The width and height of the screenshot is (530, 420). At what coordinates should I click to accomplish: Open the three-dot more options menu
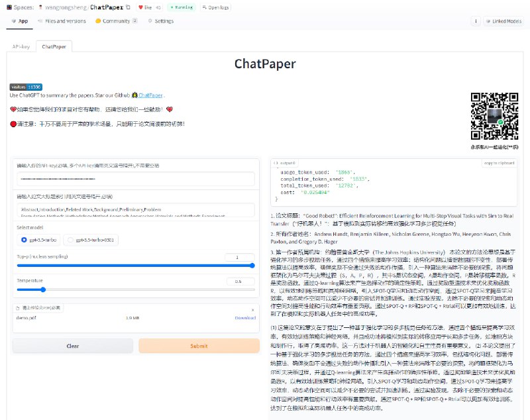coord(476,21)
